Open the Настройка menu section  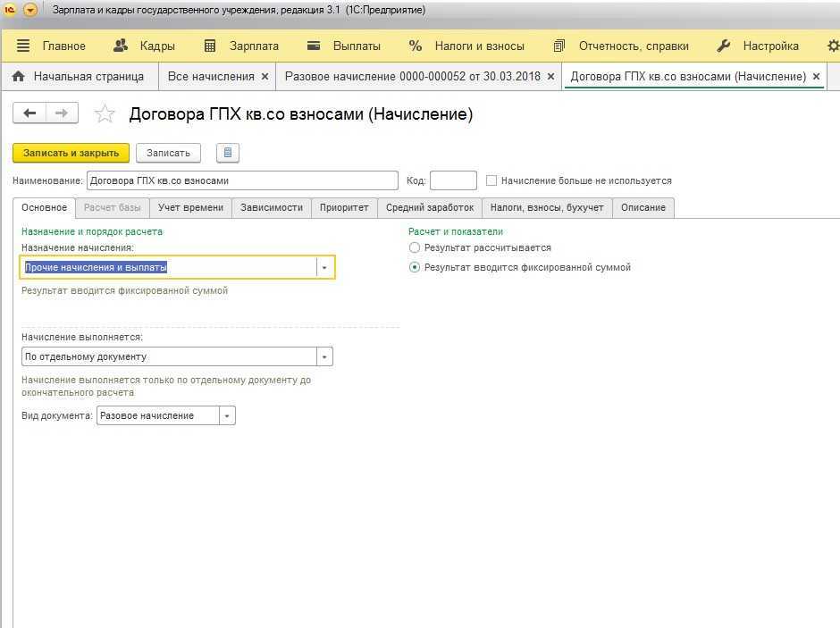(771, 46)
